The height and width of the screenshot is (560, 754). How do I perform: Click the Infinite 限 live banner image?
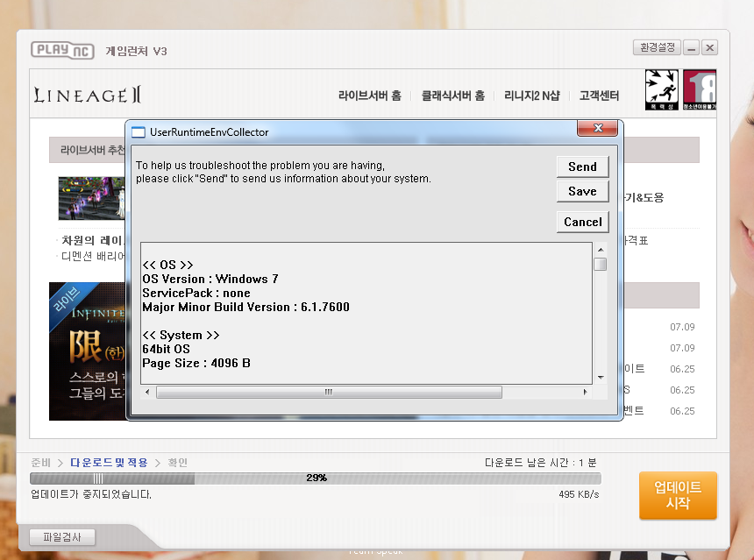[87, 351]
